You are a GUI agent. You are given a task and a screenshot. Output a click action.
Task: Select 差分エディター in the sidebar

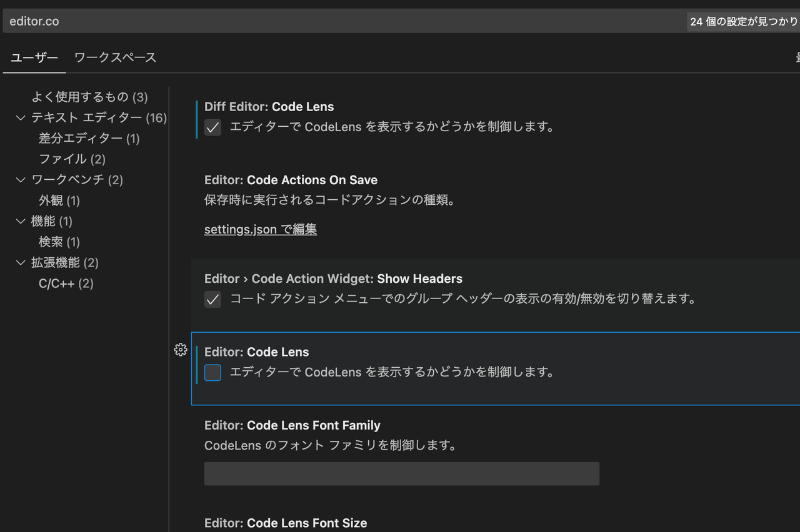tap(89, 138)
